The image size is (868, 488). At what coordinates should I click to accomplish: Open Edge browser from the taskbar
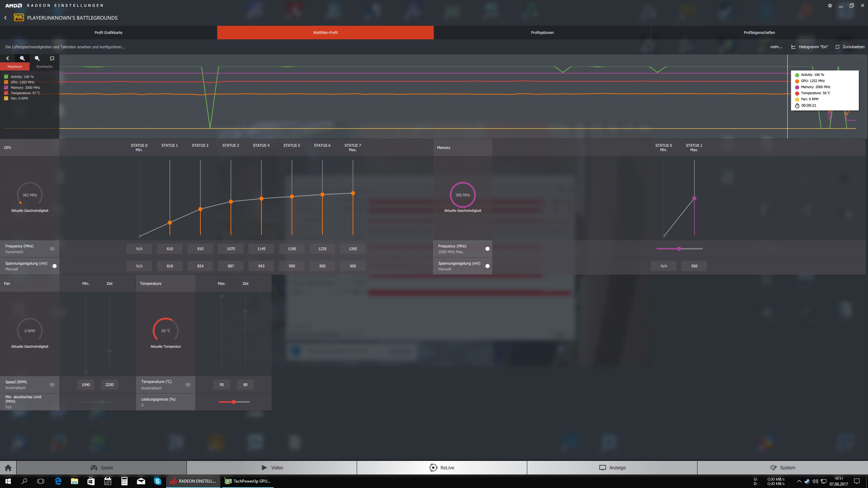pos(58,481)
